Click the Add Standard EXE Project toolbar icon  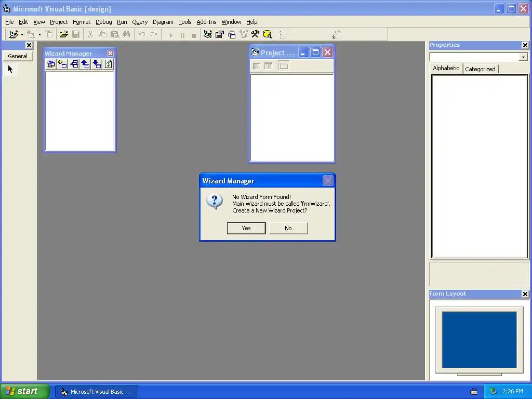14,34
